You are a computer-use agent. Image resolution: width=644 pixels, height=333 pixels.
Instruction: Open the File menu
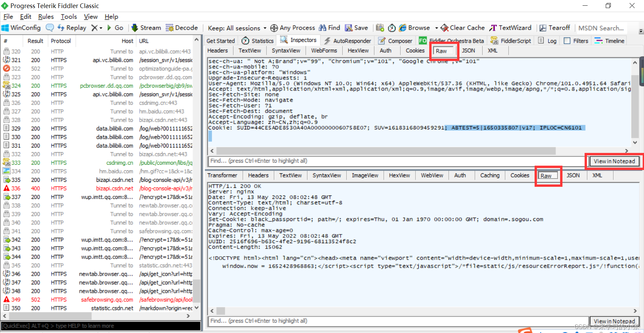pos(8,17)
